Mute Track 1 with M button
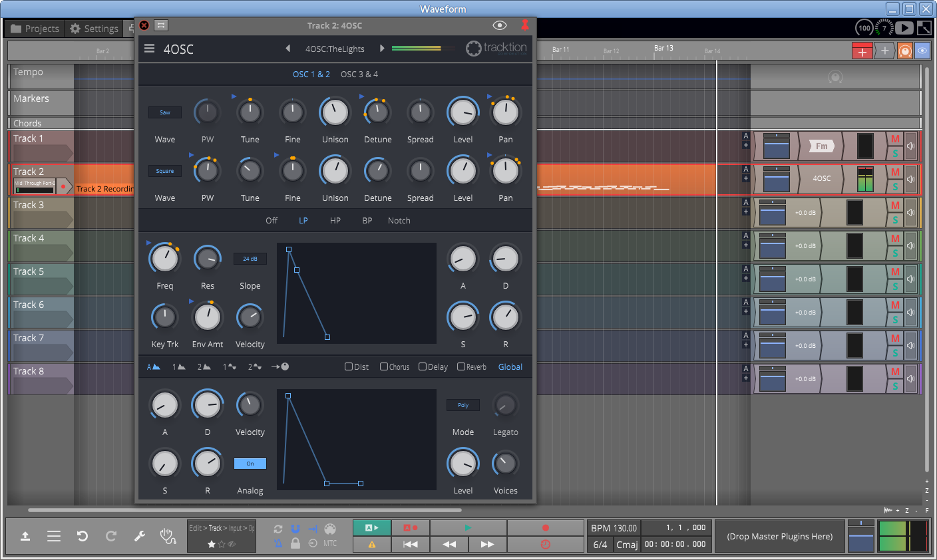Image resolution: width=937 pixels, height=560 pixels. (x=895, y=139)
